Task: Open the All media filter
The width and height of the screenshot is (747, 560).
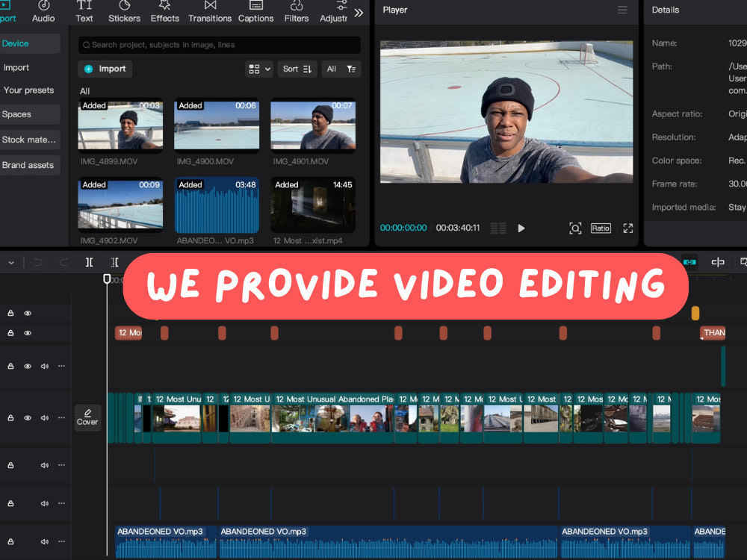Action: [x=341, y=69]
